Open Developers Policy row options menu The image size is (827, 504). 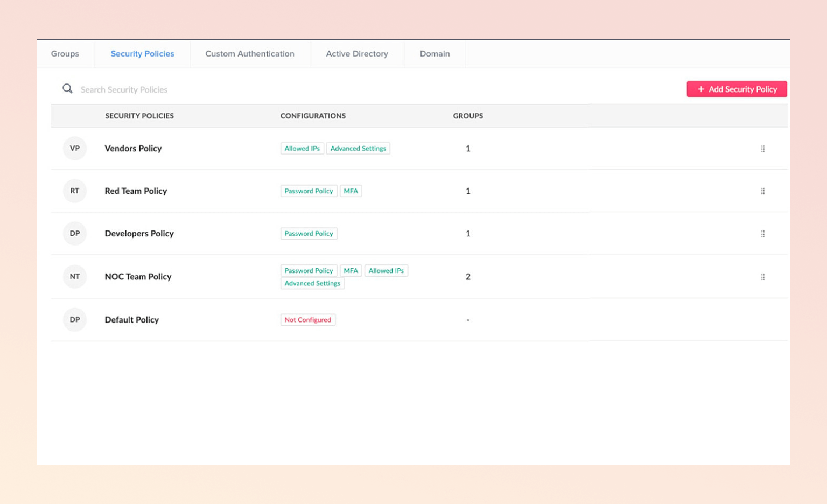click(762, 234)
